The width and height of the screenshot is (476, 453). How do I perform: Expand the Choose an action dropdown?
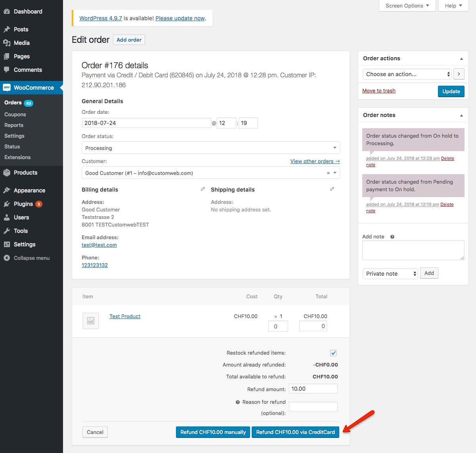tap(407, 74)
